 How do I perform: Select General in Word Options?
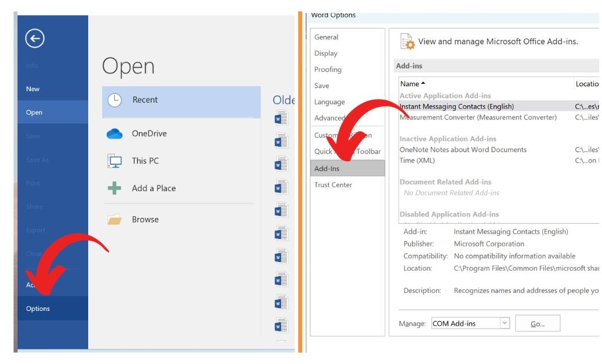click(327, 37)
